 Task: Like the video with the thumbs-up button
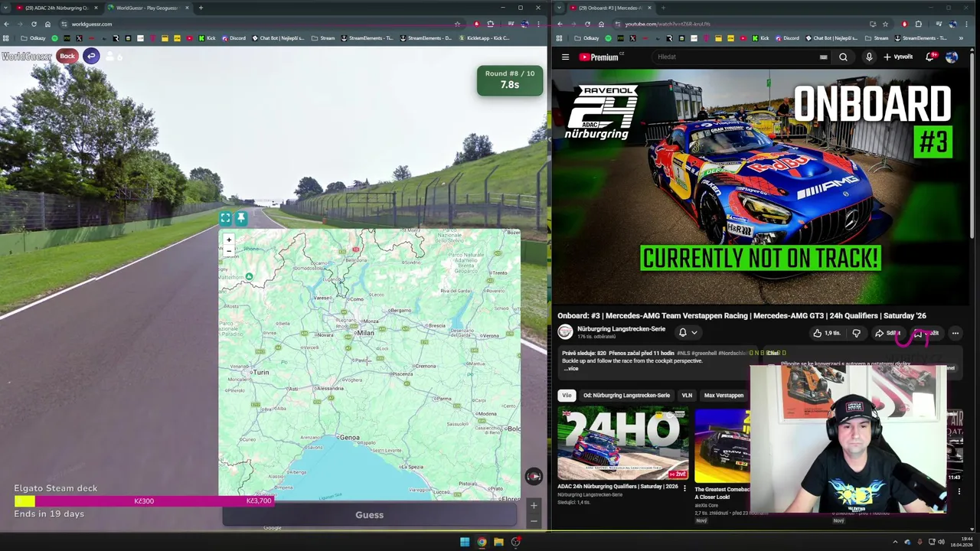(x=827, y=333)
